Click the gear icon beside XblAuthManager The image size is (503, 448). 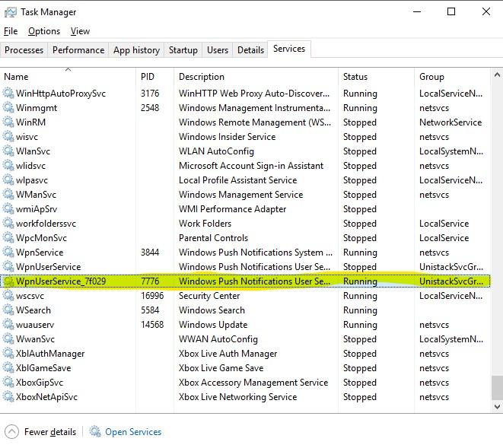8,354
